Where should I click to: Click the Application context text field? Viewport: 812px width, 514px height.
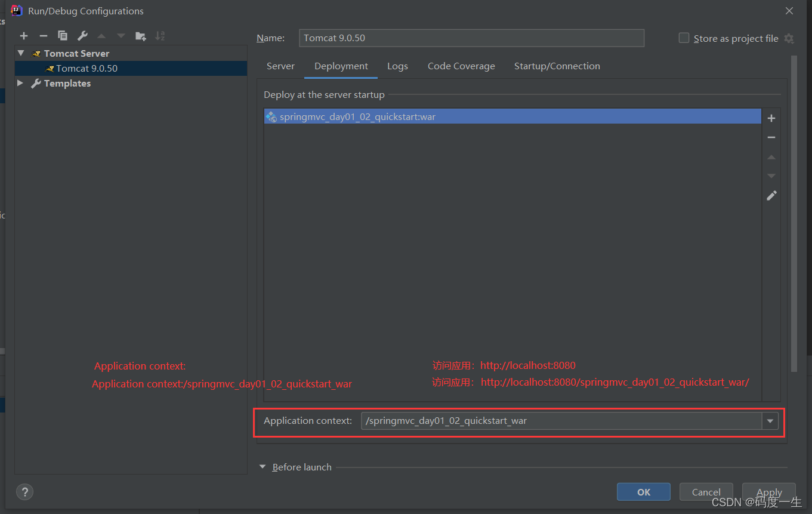click(561, 421)
